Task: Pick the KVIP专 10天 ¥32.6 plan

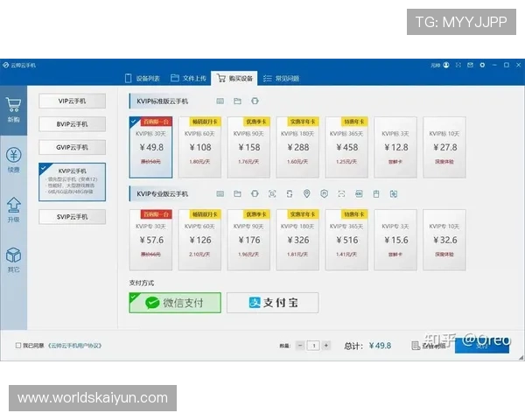Action: [x=444, y=240]
